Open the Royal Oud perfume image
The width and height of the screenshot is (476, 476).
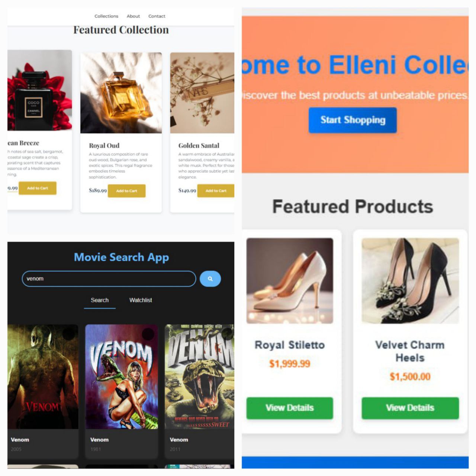pyautogui.click(x=121, y=93)
